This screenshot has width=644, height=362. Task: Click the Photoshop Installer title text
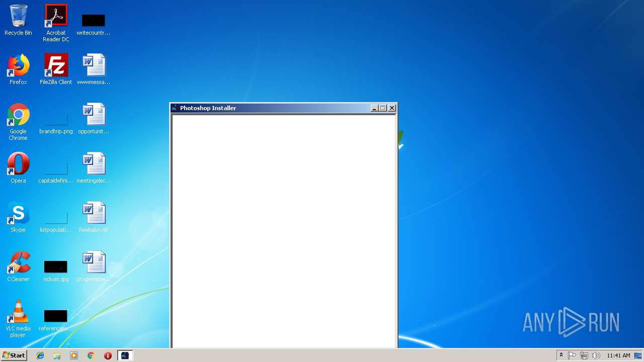click(208, 108)
